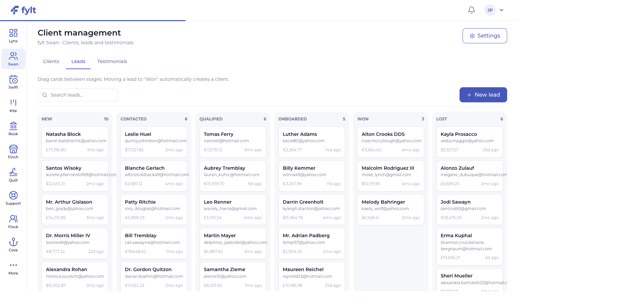Open the Sheri Mueller card
Screen dimensions: 644x302
470,280
